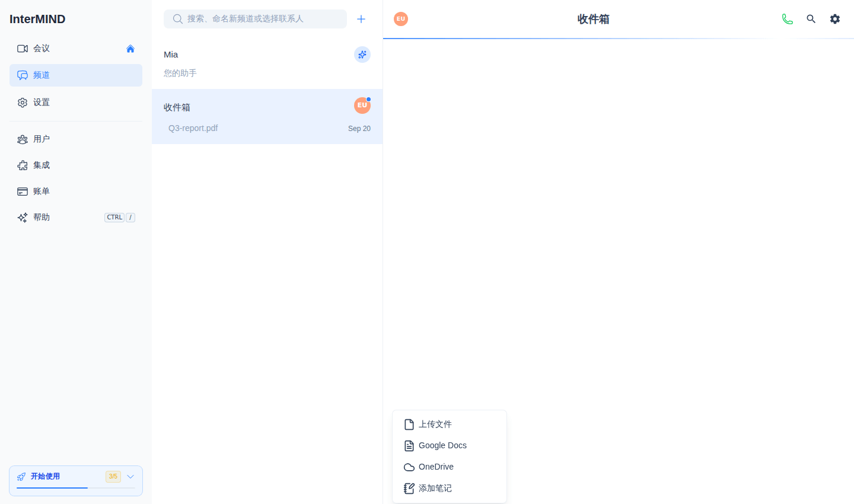
Task: Click the 开始使用 getting started button
Action: (x=76, y=481)
